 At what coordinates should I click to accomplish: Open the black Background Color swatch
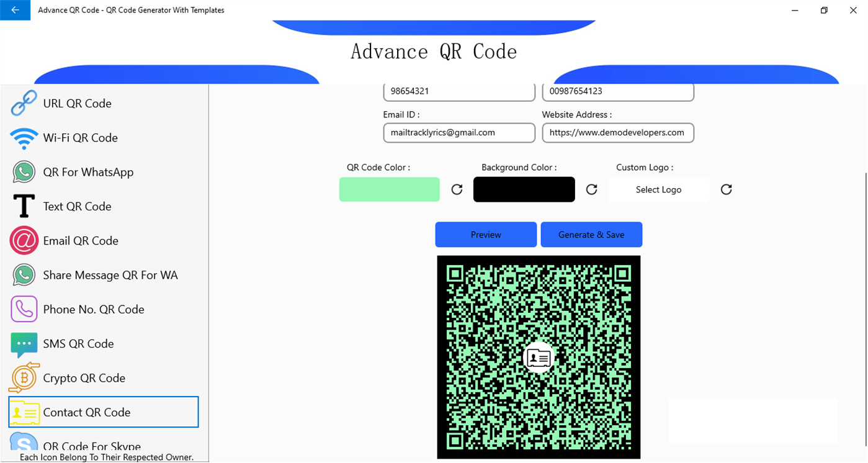pyautogui.click(x=524, y=189)
